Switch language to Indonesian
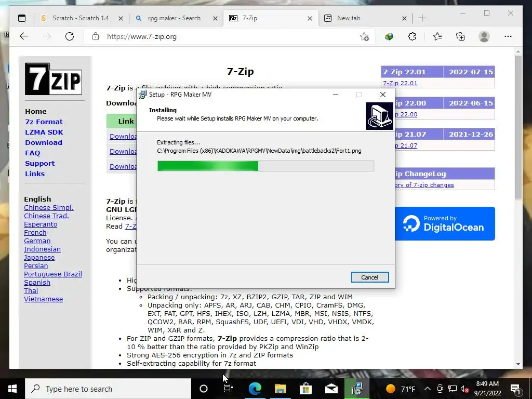This screenshot has height=399, width=532. tap(42, 249)
